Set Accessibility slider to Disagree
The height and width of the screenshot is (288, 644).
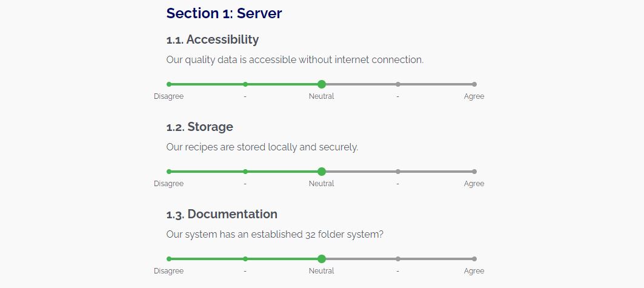(x=169, y=84)
